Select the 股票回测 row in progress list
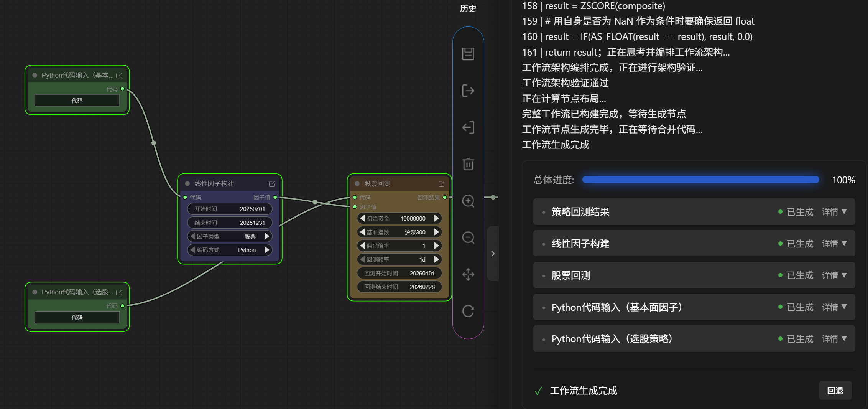 pyautogui.click(x=694, y=275)
